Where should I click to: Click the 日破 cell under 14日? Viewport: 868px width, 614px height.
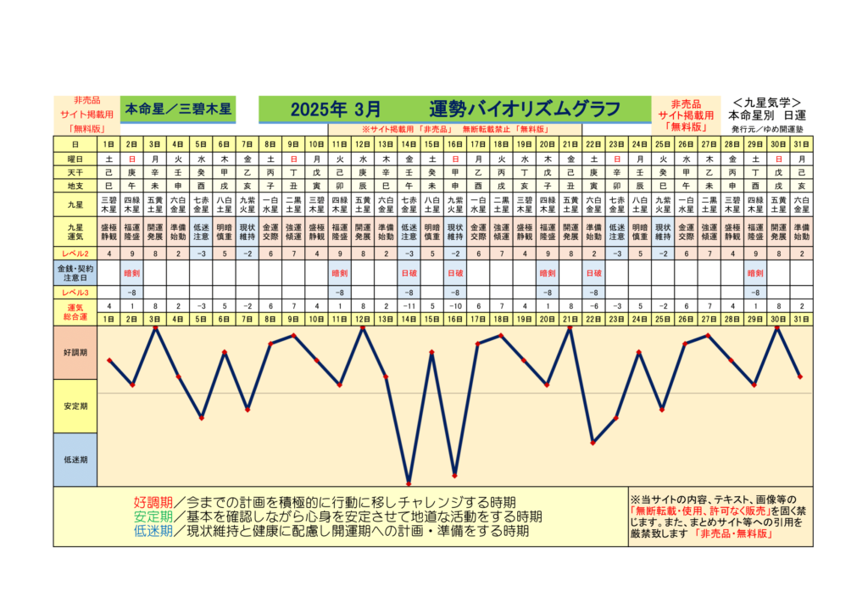pos(409,273)
